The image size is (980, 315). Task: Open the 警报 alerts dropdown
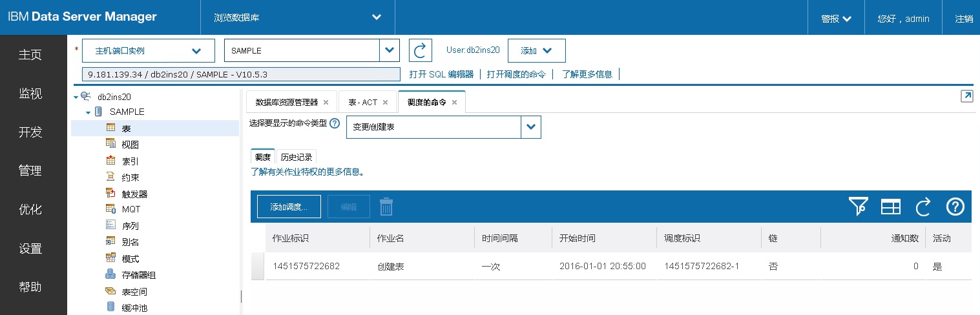[x=836, y=19]
